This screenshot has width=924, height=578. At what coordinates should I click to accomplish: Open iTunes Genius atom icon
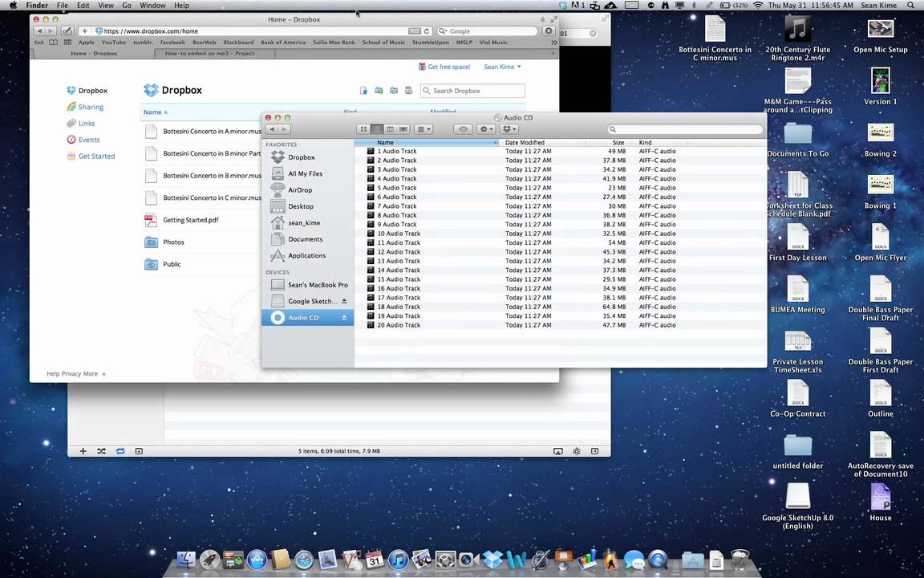coord(577,451)
